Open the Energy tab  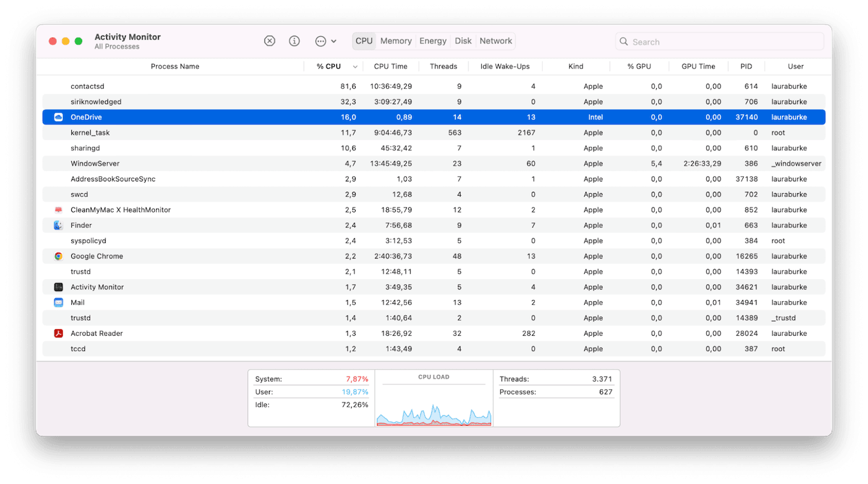[432, 40]
